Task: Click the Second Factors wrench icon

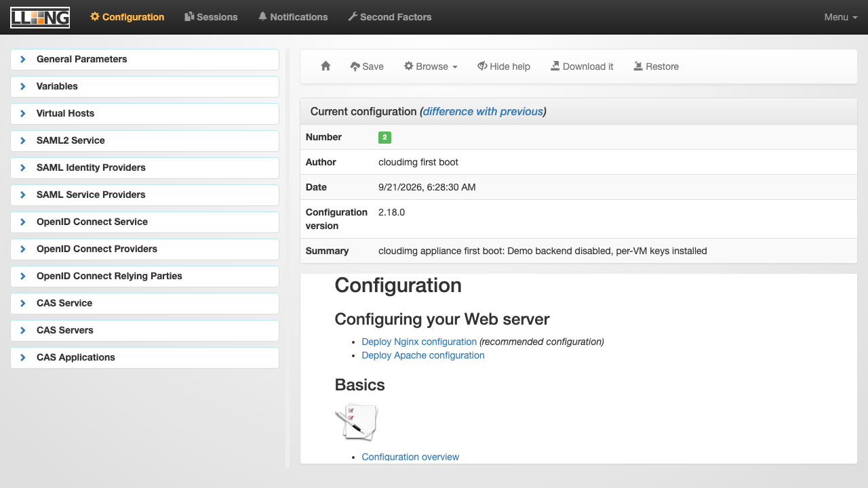Action: pos(353,17)
